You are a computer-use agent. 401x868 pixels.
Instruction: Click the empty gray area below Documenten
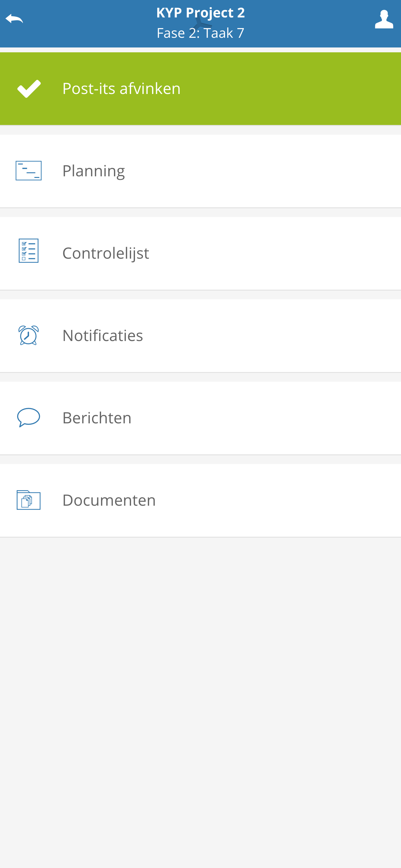point(200,691)
